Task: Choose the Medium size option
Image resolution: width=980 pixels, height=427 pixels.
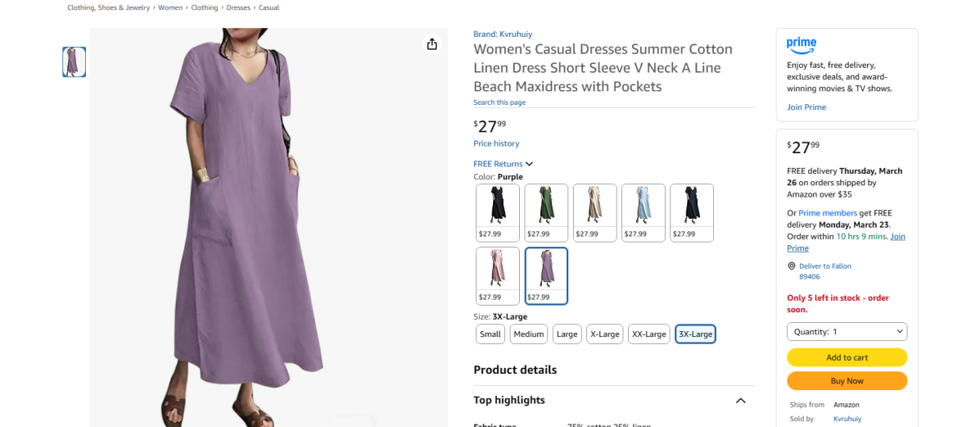Action: 529,334
